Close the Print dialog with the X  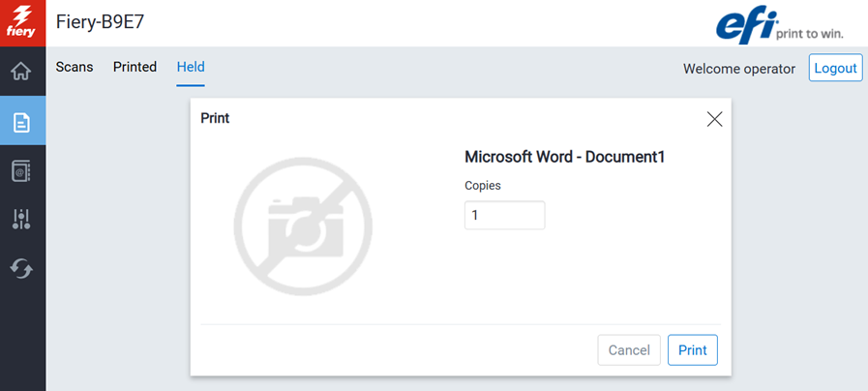coord(714,119)
